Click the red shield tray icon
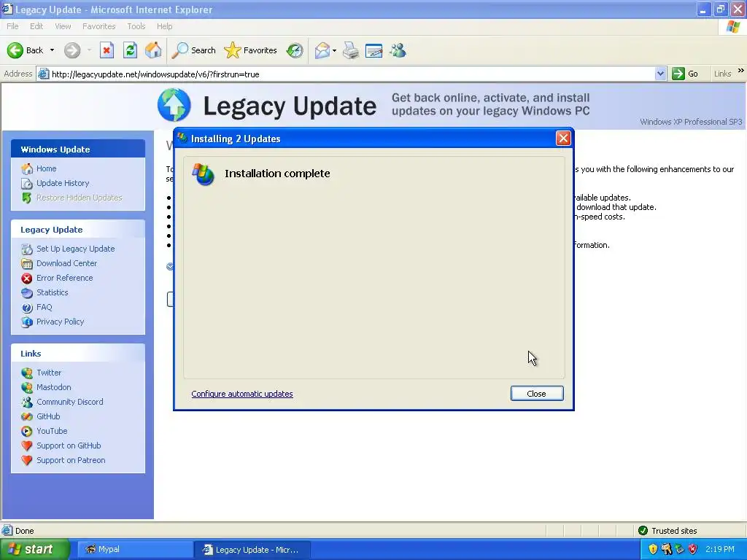The width and height of the screenshot is (747, 560). (x=693, y=549)
